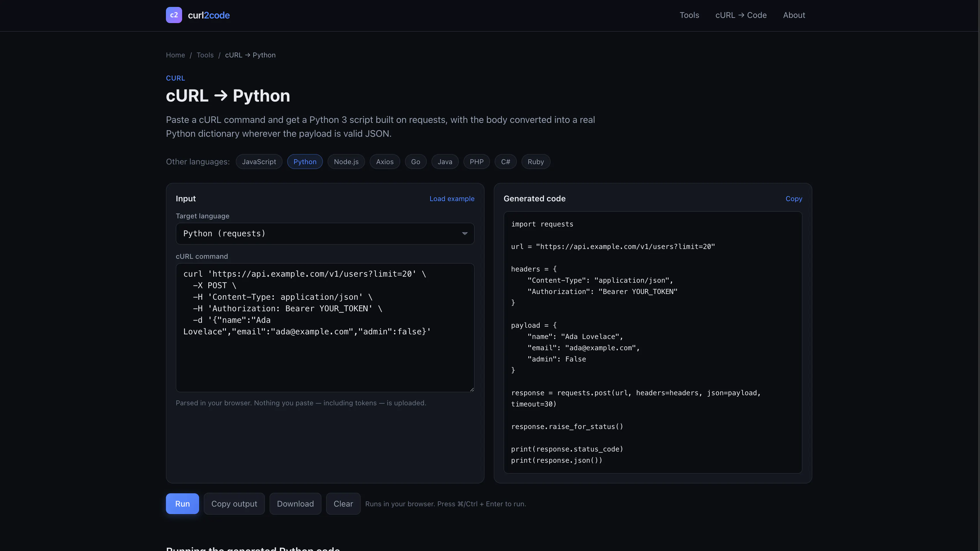Click the 'import requests' code line
980x551 pixels.
pyautogui.click(x=542, y=224)
